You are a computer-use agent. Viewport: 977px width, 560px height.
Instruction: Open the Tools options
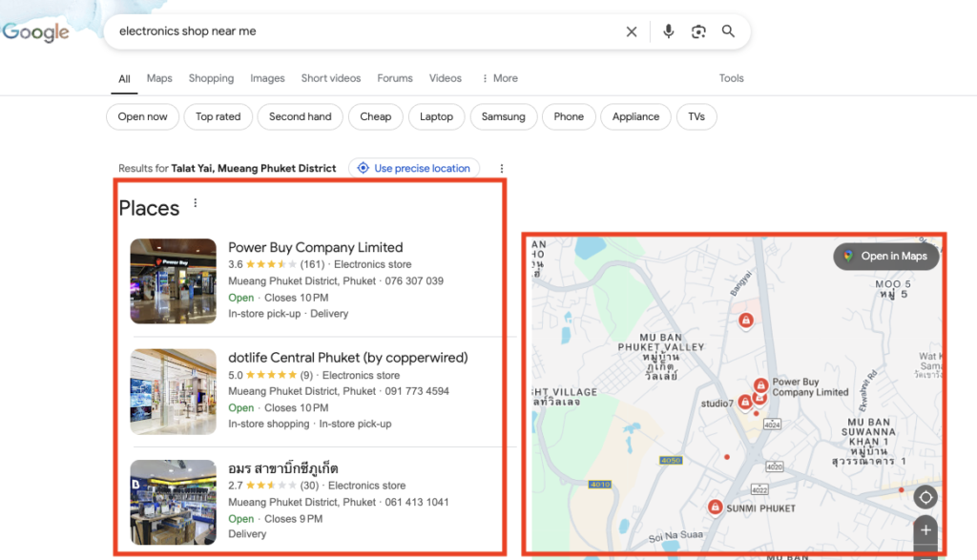(732, 78)
